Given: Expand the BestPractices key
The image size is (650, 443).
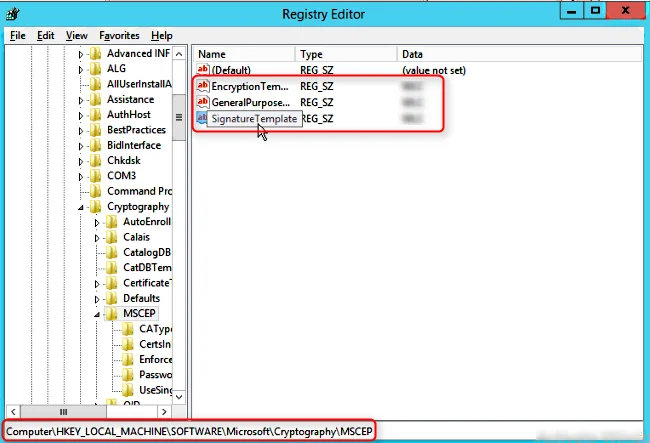Looking at the screenshot, I should tap(81, 131).
